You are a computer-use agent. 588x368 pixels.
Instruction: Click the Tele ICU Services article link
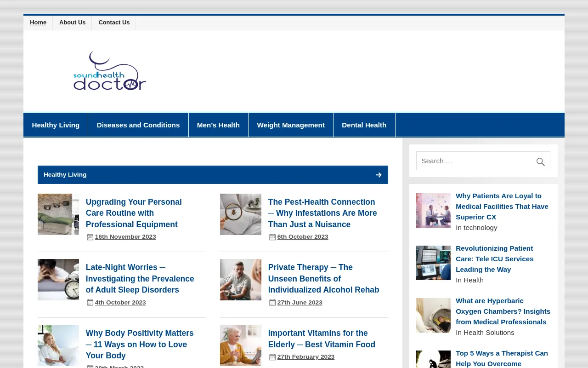(494, 259)
